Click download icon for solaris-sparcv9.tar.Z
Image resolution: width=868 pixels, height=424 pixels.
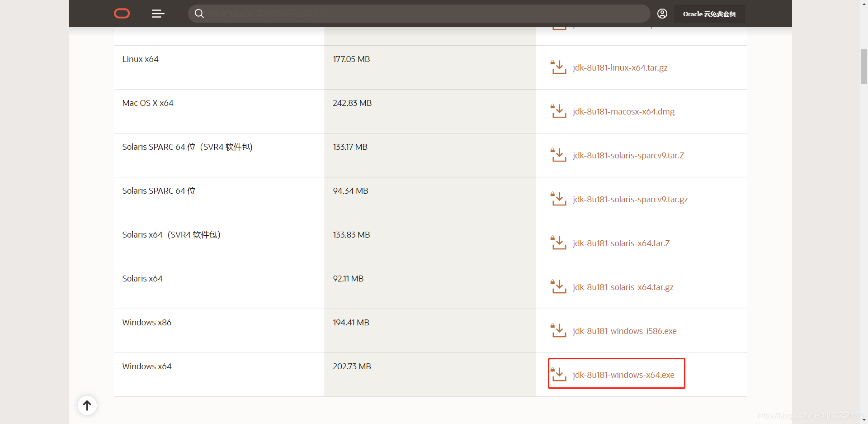[x=558, y=155]
